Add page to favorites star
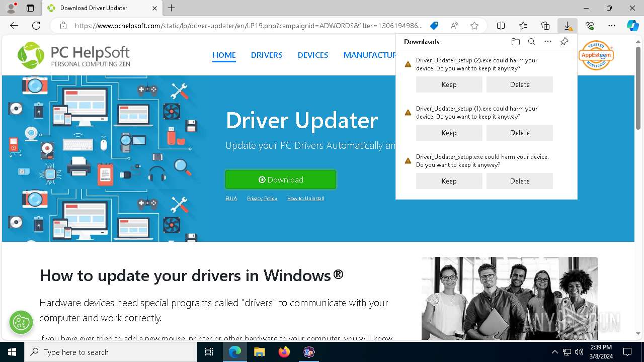This screenshot has width=644, height=362. coord(474,26)
